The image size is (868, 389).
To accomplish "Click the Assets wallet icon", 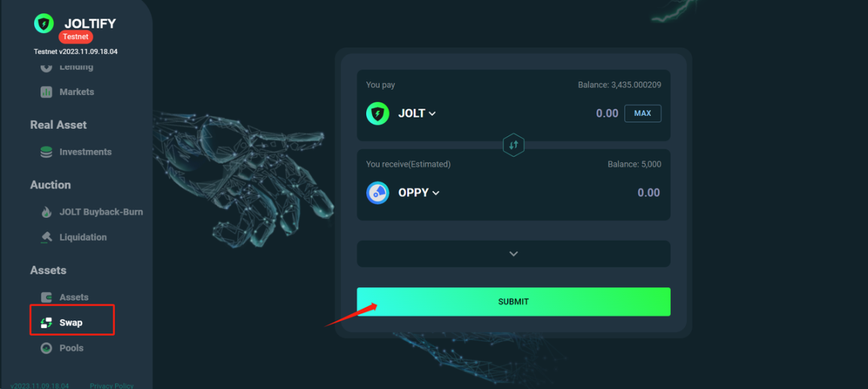I will click(x=47, y=297).
